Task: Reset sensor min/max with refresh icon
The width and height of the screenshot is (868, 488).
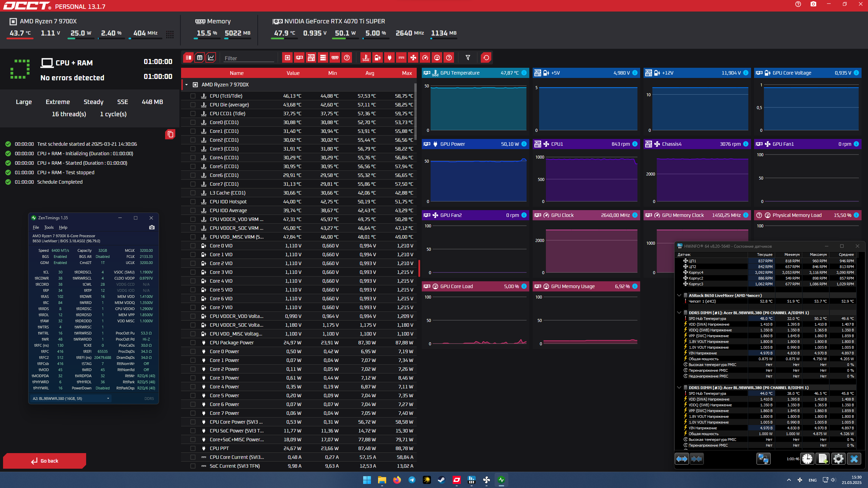Action: pos(486,58)
